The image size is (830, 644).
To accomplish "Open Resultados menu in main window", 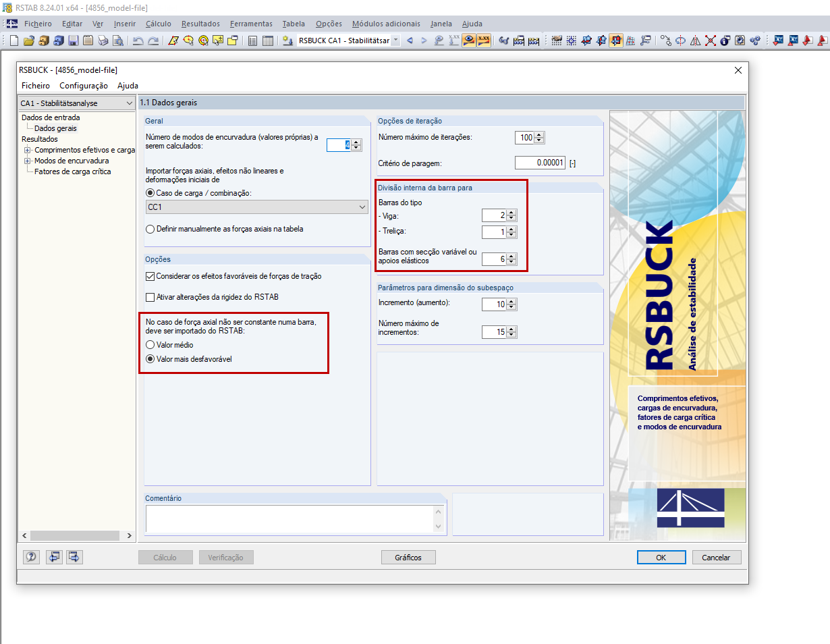I will (200, 24).
